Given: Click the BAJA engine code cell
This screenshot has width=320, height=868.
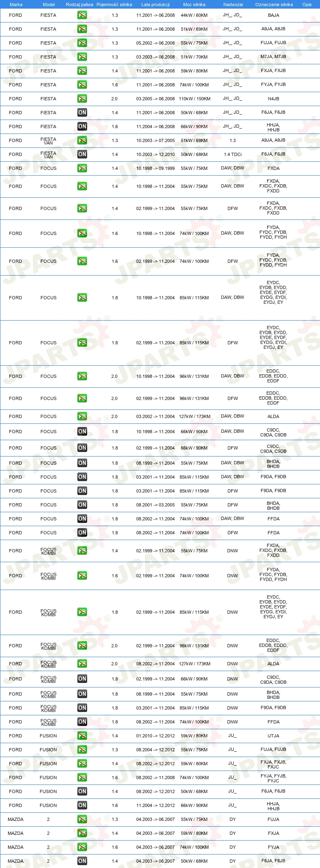Looking at the screenshot, I should point(273,15).
